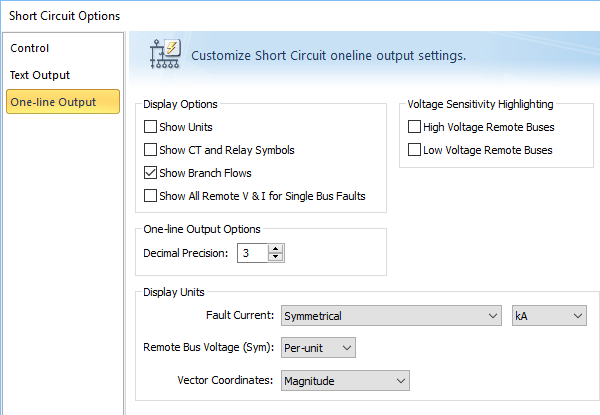Click the Short Circuit Options title bar
The image size is (600, 415).
[65, 15]
